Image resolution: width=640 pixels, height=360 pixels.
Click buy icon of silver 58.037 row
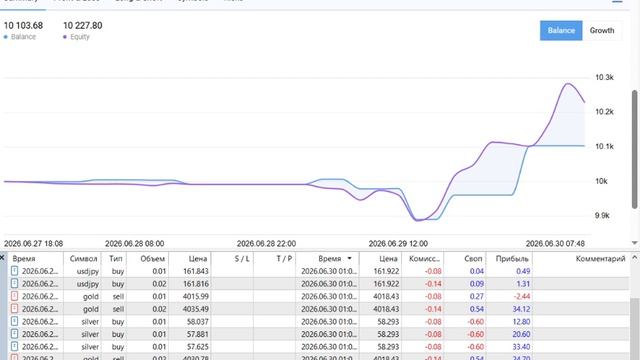pyautogui.click(x=14, y=322)
